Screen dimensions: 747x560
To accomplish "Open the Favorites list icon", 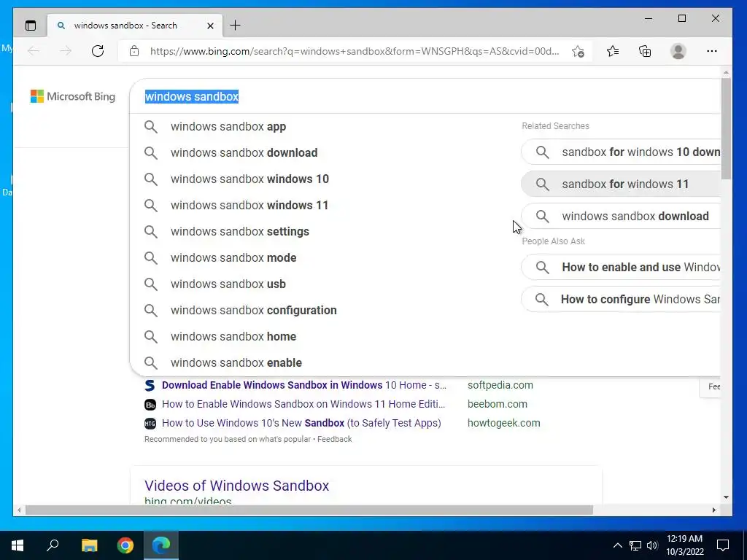I will pyautogui.click(x=613, y=51).
